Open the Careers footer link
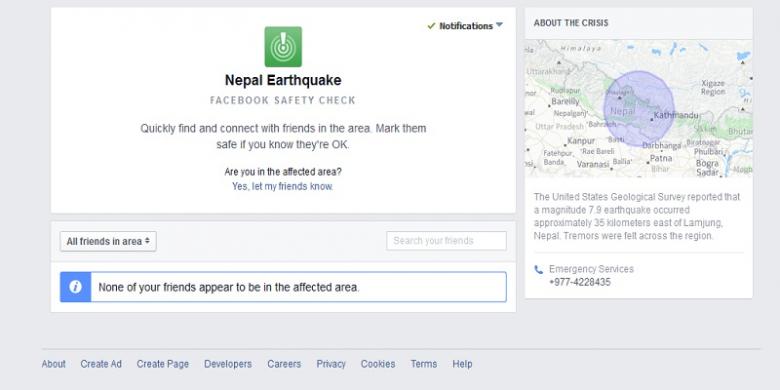780x390 pixels. pyautogui.click(x=284, y=364)
